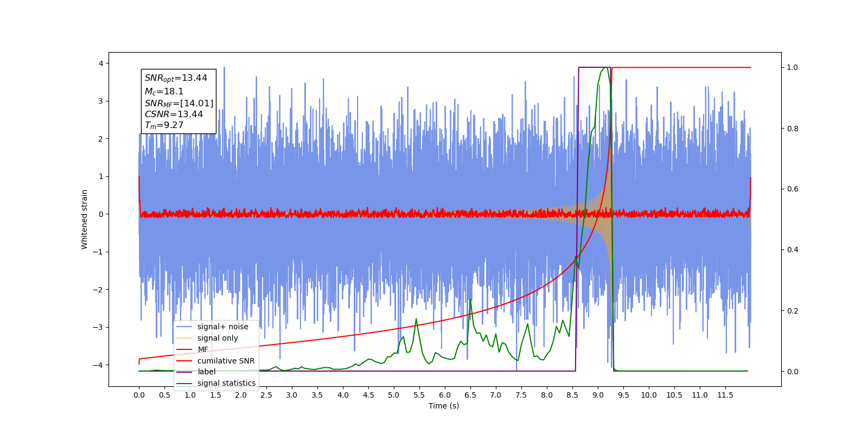
Task: Click the Tm=9.27 annotation line
Action: pos(164,125)
